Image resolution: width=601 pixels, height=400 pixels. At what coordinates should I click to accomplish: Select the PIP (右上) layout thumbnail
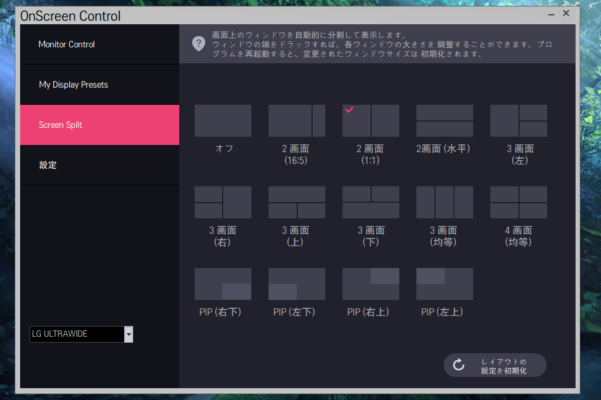(371, 283)
